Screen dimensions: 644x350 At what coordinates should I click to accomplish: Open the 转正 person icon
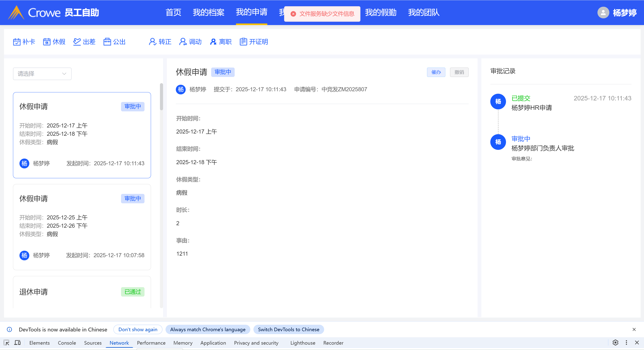coord(153,42)
